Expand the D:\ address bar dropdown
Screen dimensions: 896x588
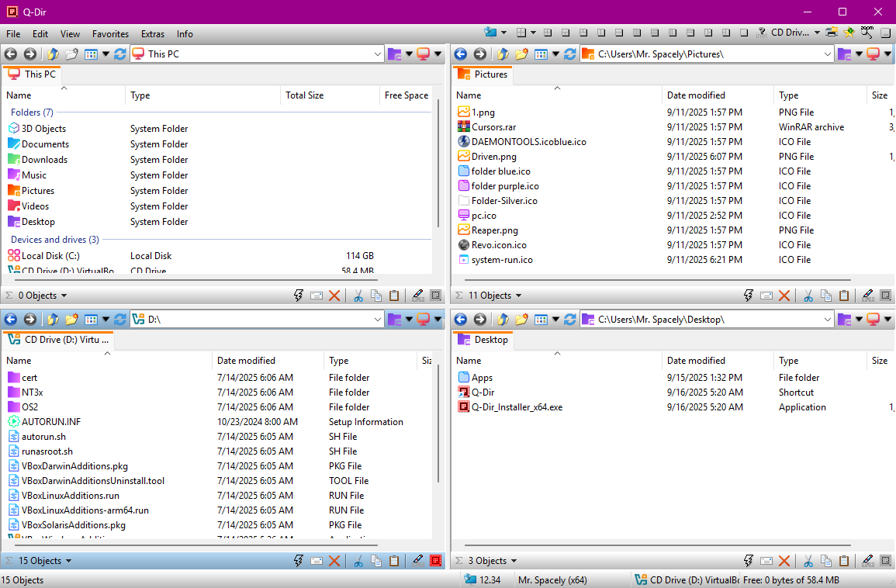[378, 320]
